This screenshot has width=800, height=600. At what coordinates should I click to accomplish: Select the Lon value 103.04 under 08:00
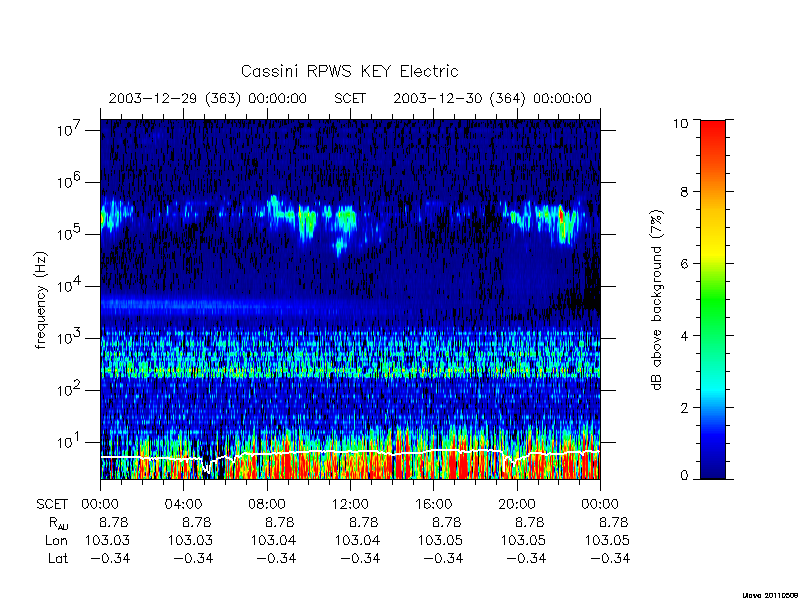[x=274, y=540]
